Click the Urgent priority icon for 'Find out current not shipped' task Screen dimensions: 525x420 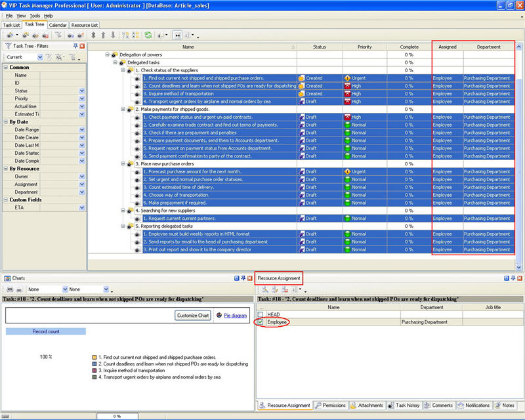(348, 78)
